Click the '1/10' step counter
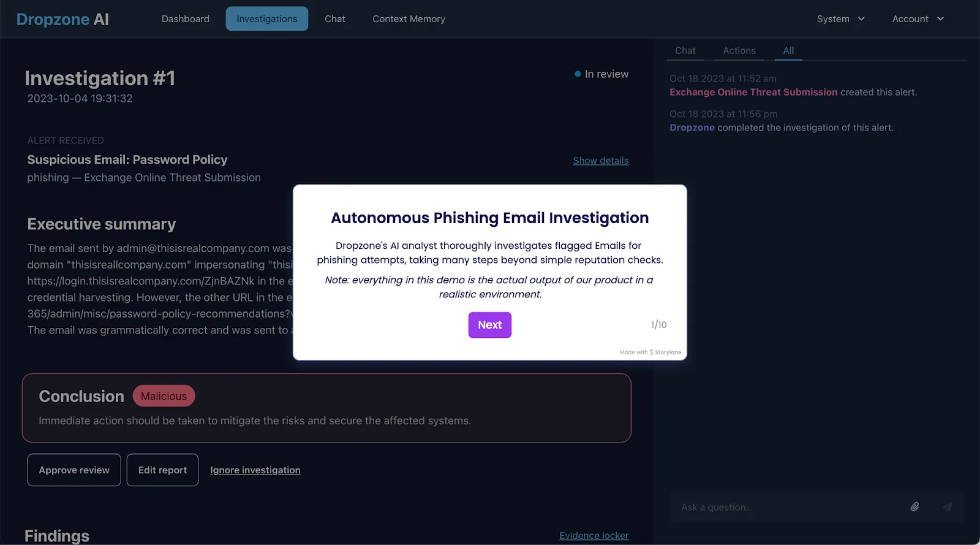Viewport: 980px width, 545px height. 658,325
